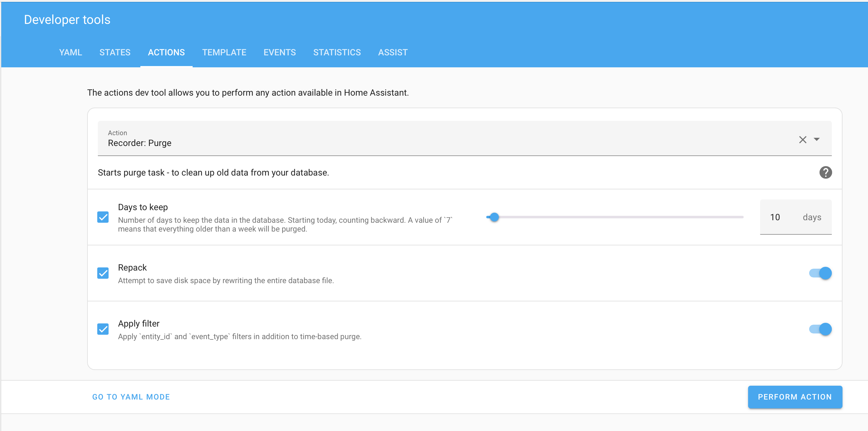This screenshot has height=431, width=868.
Task: Open the Statistics tab
Action: click(x=337, y=53)
